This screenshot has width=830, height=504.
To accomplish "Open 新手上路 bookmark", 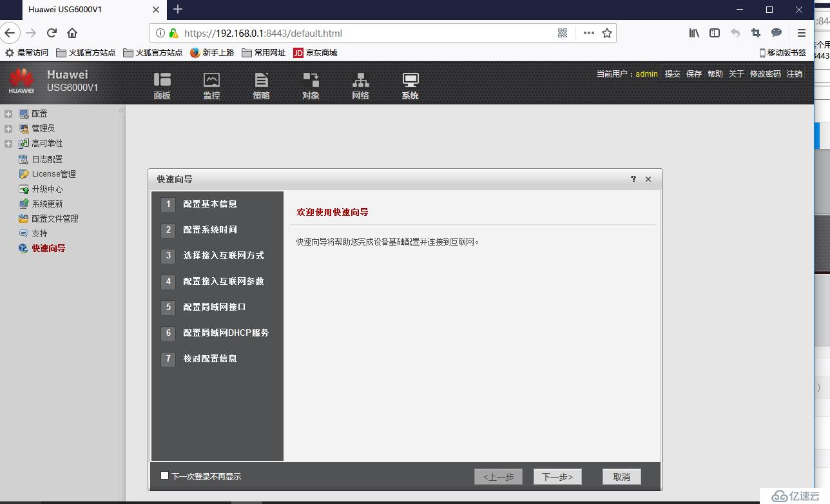I will (x=212, y=53).
